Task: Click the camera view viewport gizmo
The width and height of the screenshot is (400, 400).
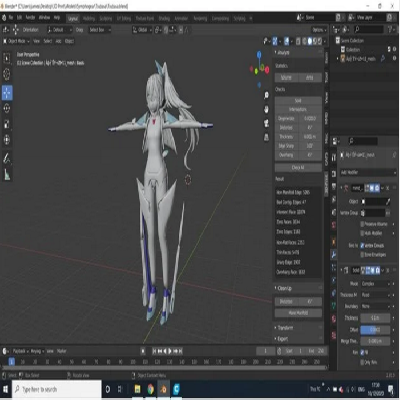Action: [266, 123]
